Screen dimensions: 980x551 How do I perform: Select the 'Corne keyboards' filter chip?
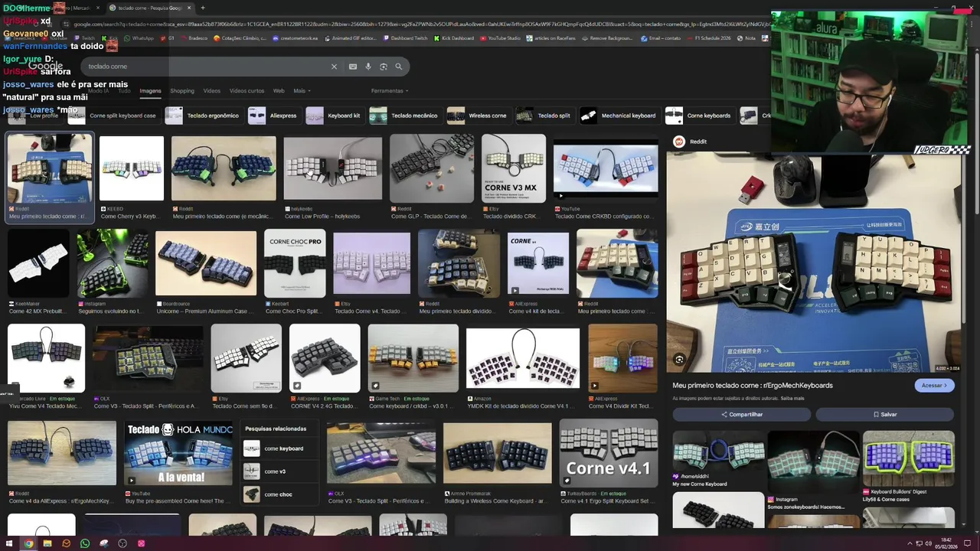tap(699, 116)
